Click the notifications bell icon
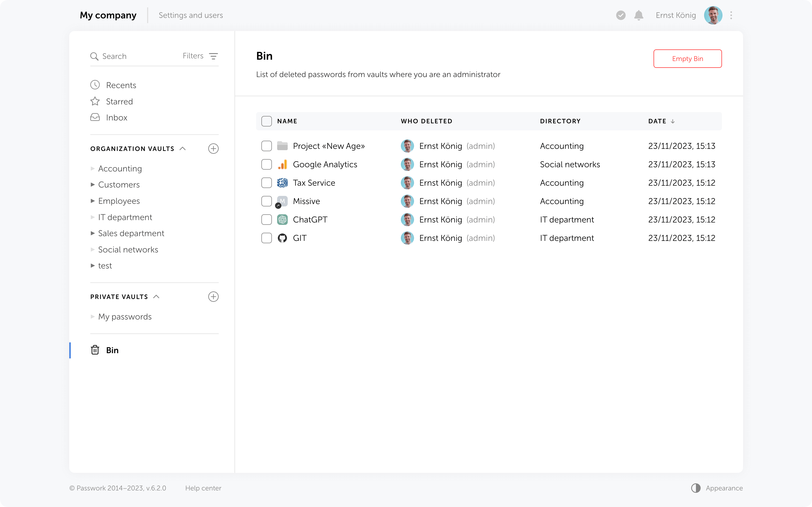This screenshot has height=507, width=812. tap(639, 16)
